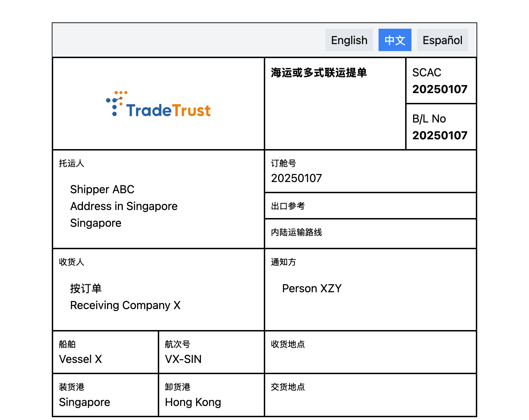Select the Receiving Company X text

[125, 305]
